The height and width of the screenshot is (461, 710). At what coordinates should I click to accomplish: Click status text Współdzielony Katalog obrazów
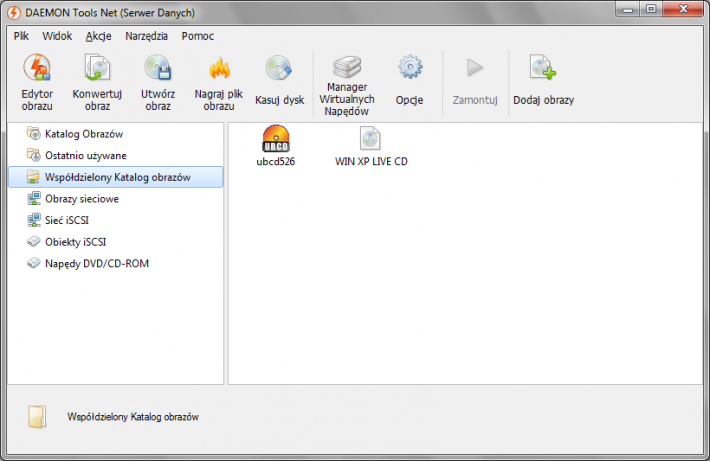[133, 417]
